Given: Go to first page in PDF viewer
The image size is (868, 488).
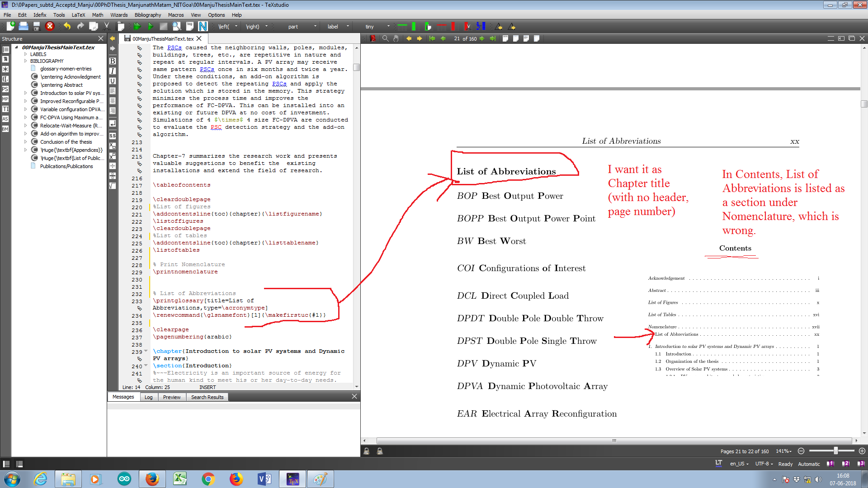Looking at the screenshot, I should [432, 38].
